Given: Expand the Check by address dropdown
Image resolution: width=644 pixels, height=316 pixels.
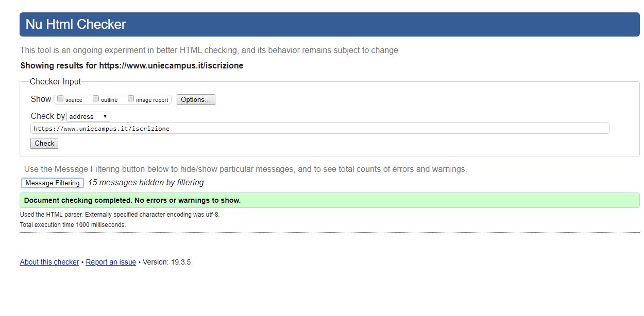Looking at the screenshot, I should [x=88, y=116].
